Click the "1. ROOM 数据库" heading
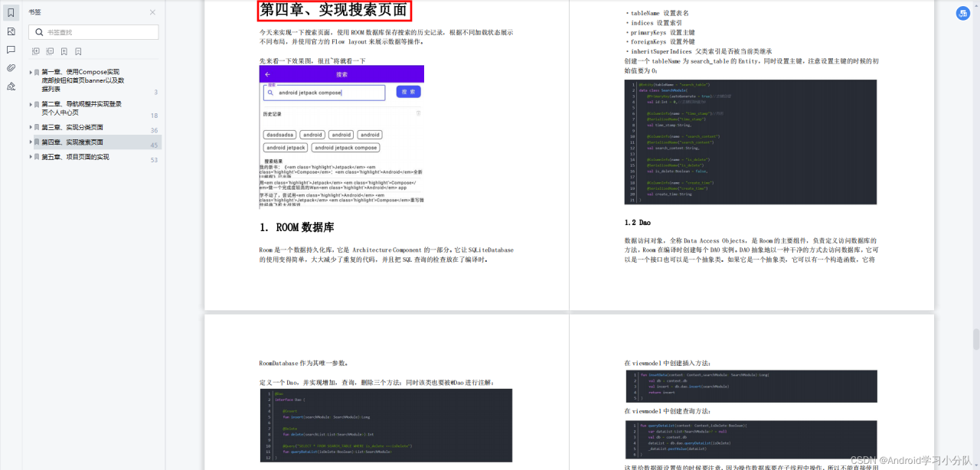 coord(296,227)
